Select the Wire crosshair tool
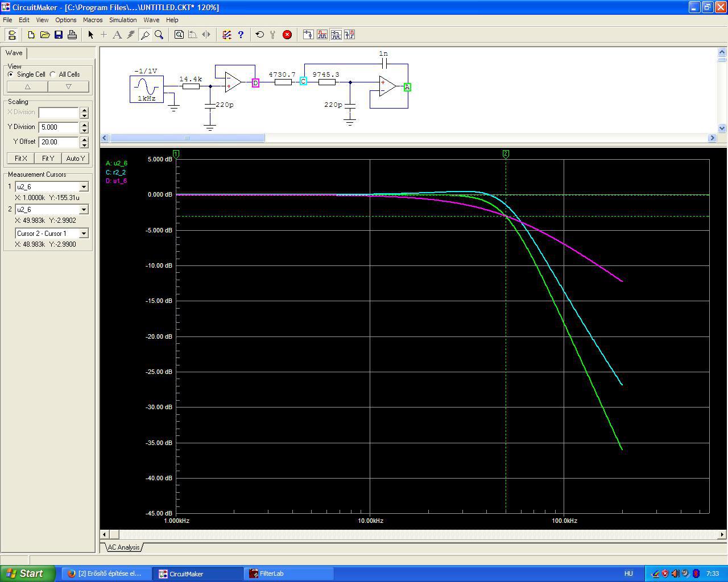This screenshot has height=582, width=728. [x=104, y=35]
